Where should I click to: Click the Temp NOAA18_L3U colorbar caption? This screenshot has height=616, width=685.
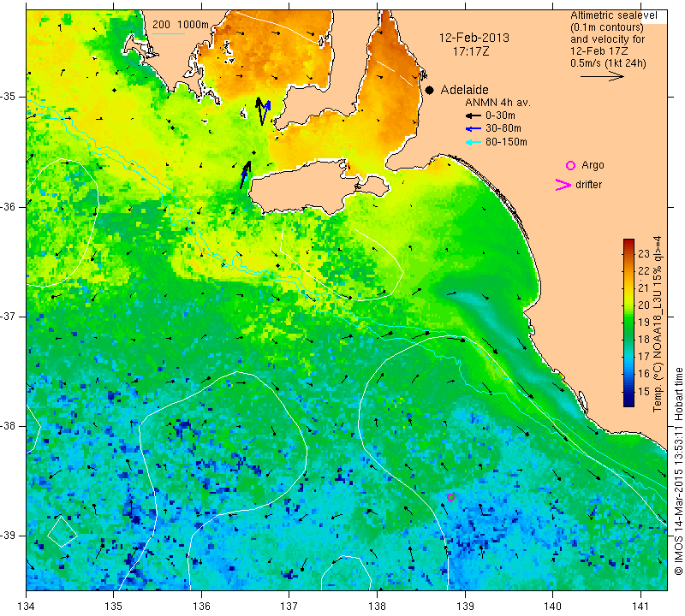coord(658,324)
